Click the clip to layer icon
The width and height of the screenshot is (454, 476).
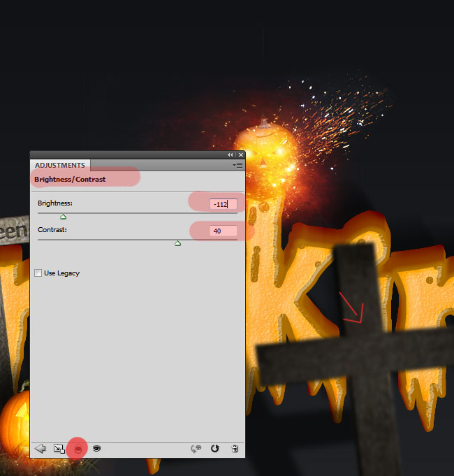pyautogui.click(x=78, y=449)
